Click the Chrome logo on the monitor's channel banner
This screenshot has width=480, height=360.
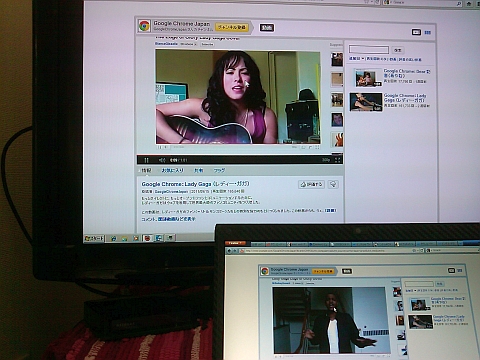(144, 26)
